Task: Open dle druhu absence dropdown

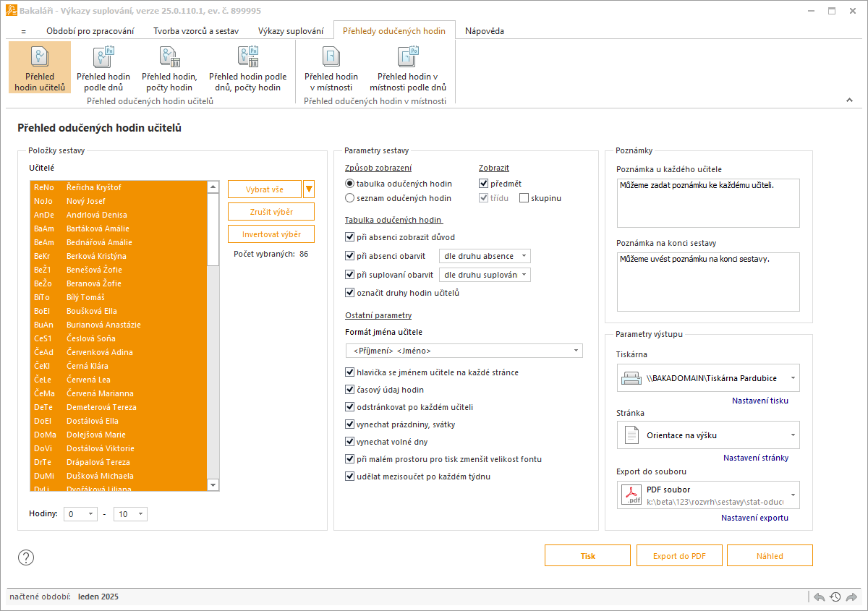Action: coord(485,256)
